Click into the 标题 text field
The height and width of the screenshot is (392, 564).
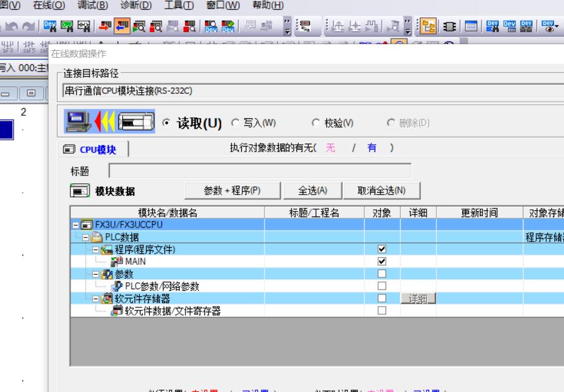(x=260, y=171)
